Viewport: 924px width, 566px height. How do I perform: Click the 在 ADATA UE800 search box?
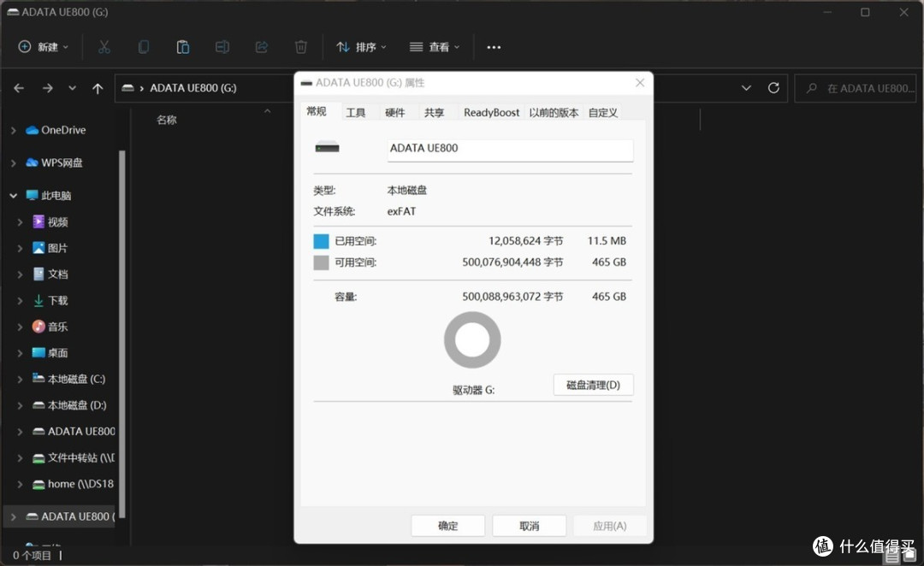856,88
